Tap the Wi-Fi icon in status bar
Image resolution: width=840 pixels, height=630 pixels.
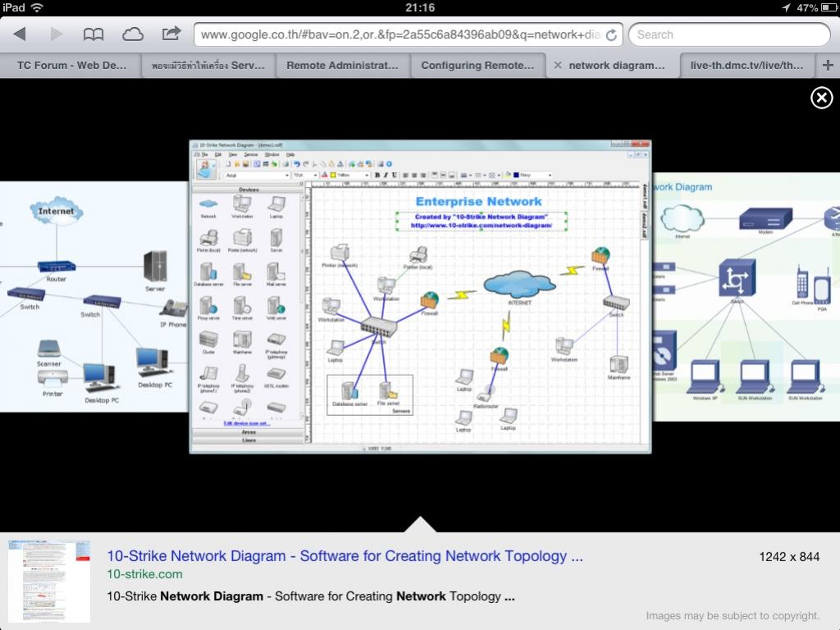(36, 7)
